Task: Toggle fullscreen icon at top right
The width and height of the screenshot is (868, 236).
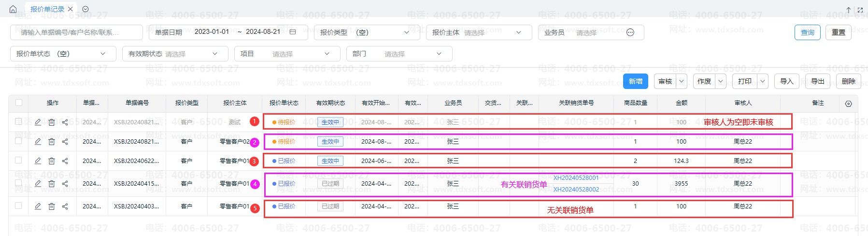Action: coord(860,10)
